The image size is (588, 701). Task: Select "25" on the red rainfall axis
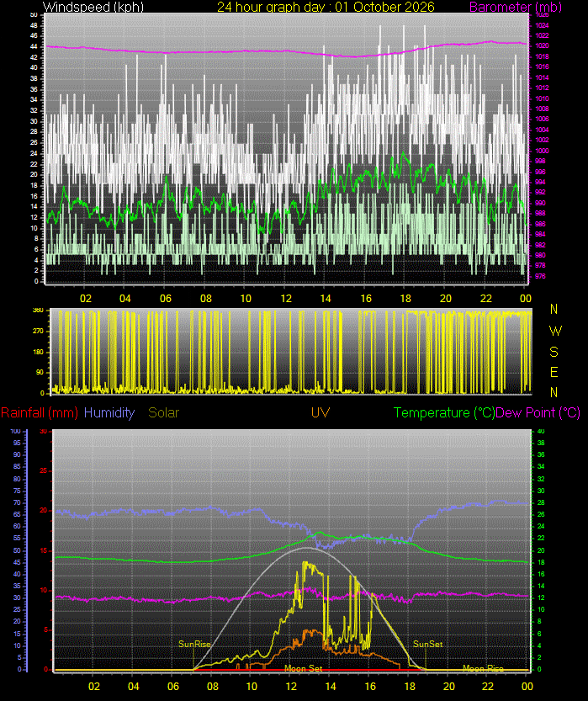coord(44,470)
